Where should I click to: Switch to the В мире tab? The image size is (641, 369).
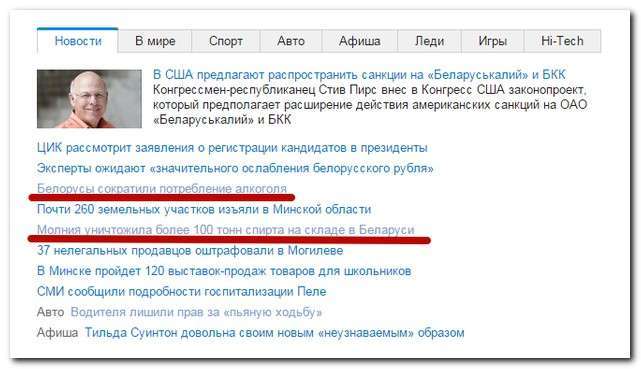click(155, 41)
